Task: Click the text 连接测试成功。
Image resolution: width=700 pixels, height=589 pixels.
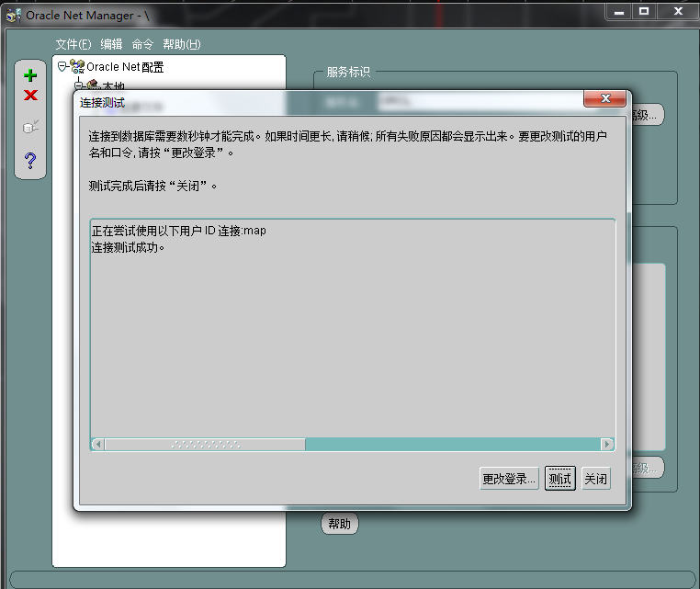Action: [128, 247]
